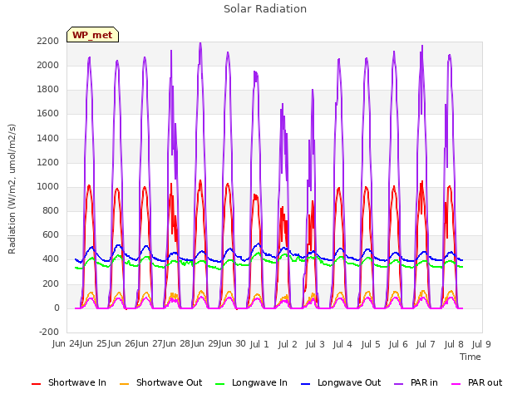Click the Jul 4 x-axis date label
The height and width of the screenshot is (399, 532).
pyautogui.click(x=342, y=344)
